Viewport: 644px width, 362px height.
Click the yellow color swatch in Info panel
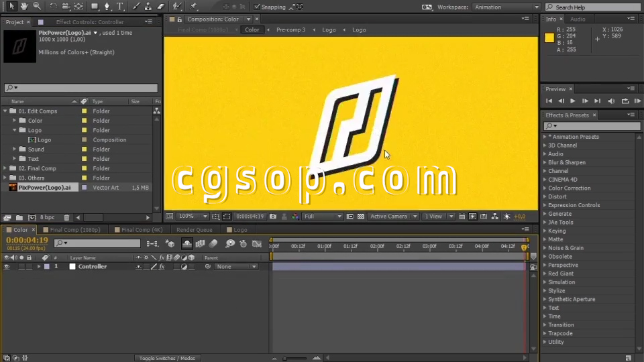click(549, 38)
